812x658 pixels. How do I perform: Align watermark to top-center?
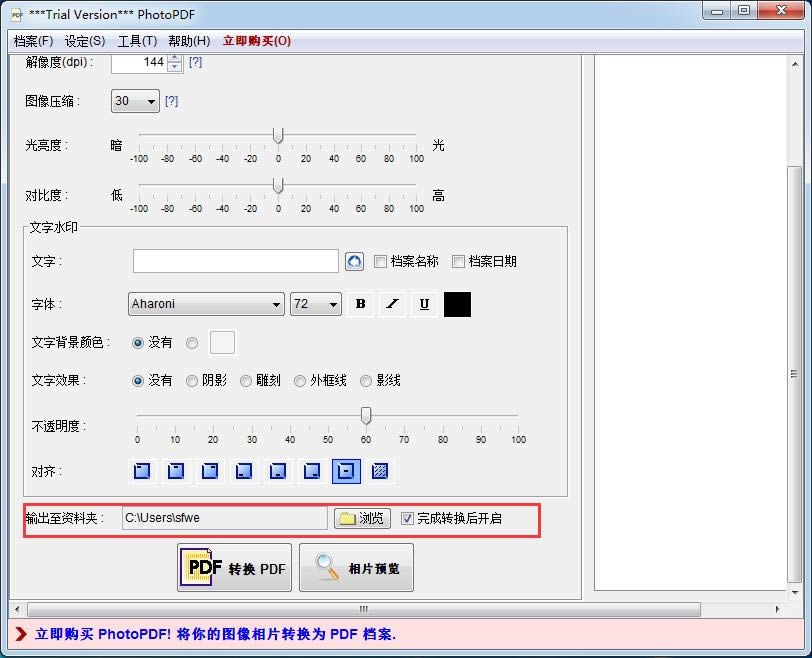[x=176, y=471]
